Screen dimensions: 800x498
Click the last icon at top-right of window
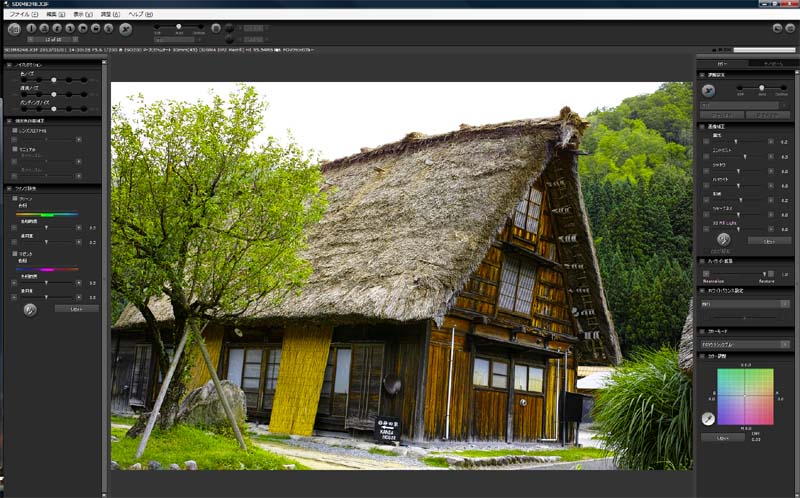click(791, 28)
